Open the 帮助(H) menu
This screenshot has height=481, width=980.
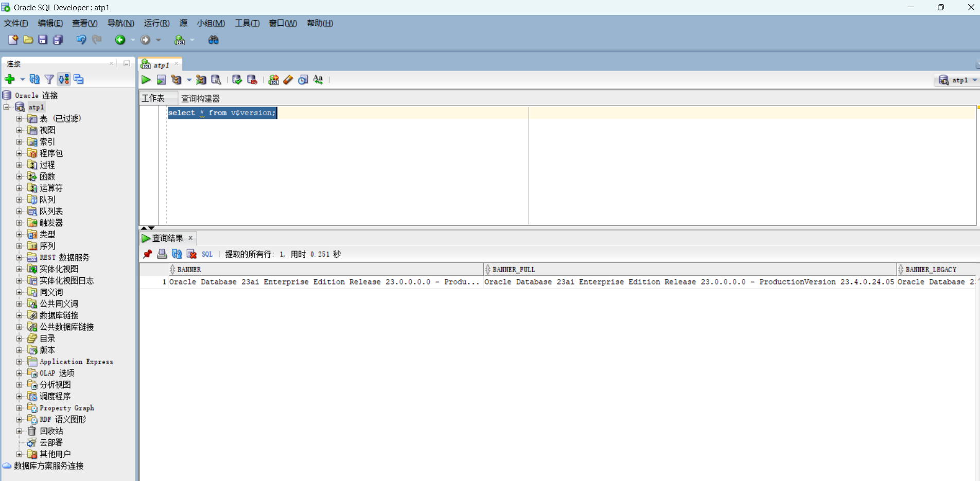point(320,23)
